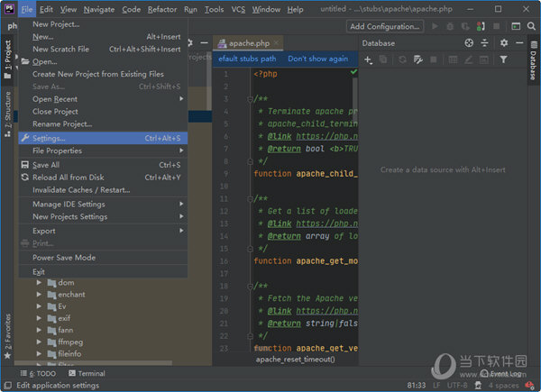Hide the Database panel minus icon

pyautogui.click(x=519, y=42)
